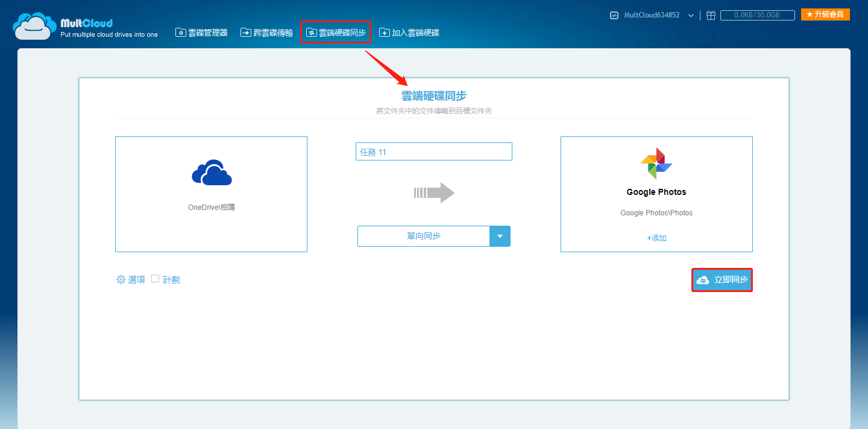Click +添加 to add target
The image size is (868, 429).
tap(656, 238)
